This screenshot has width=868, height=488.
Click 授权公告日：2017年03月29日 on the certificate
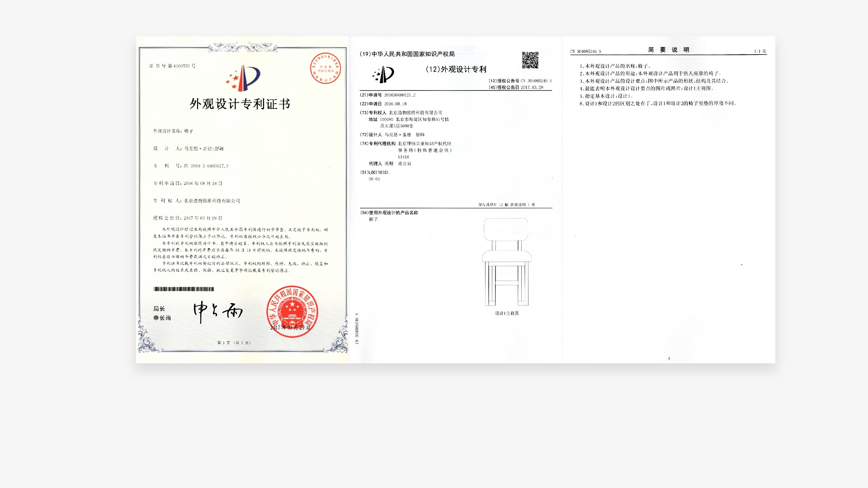click(188, 218)
